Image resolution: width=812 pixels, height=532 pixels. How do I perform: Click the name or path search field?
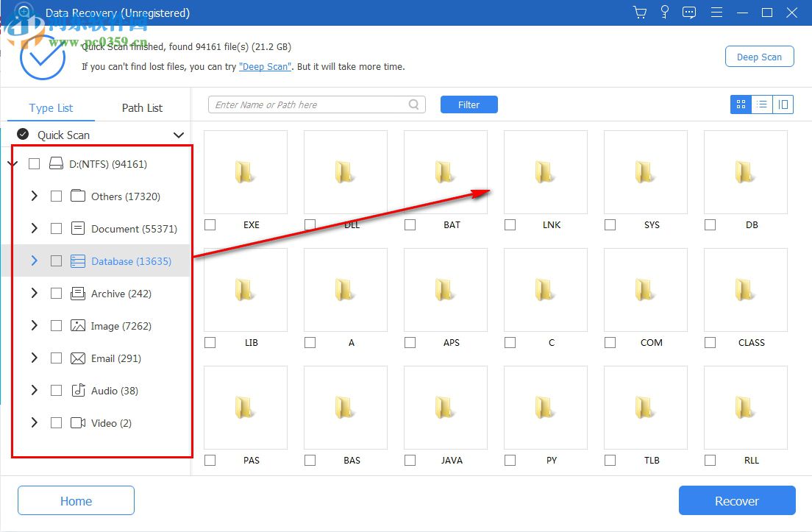(309, 104)
